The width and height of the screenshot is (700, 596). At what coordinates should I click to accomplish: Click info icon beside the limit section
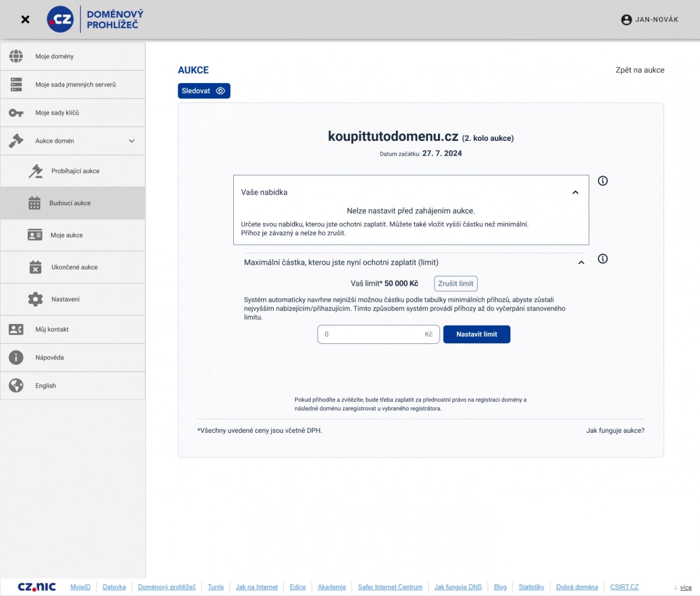[x=602, y=259]
